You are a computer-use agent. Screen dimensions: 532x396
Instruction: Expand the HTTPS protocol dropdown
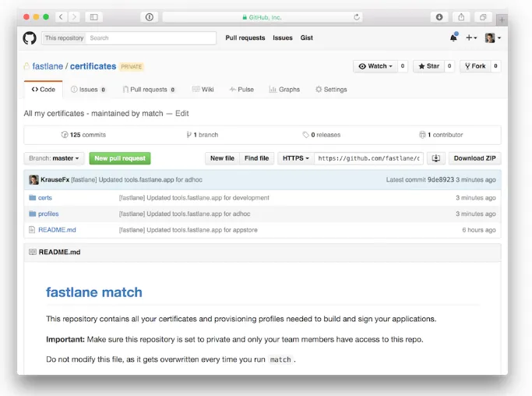click(x=296, y=158)
